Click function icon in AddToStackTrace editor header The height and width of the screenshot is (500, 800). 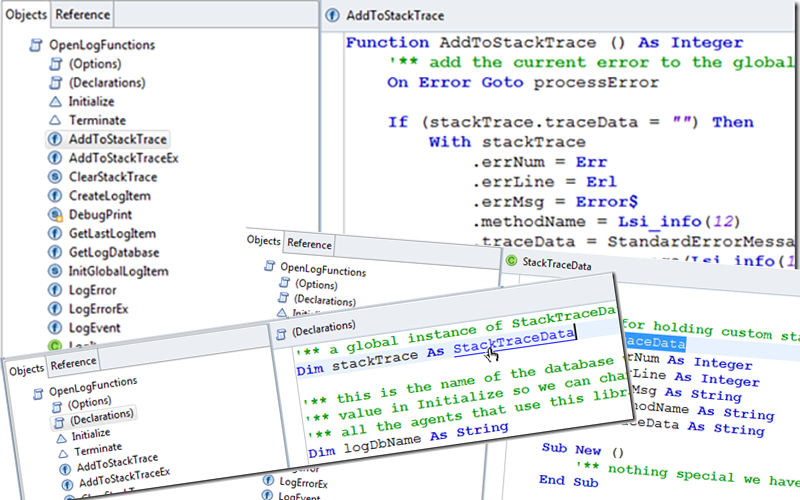[332, 15]
